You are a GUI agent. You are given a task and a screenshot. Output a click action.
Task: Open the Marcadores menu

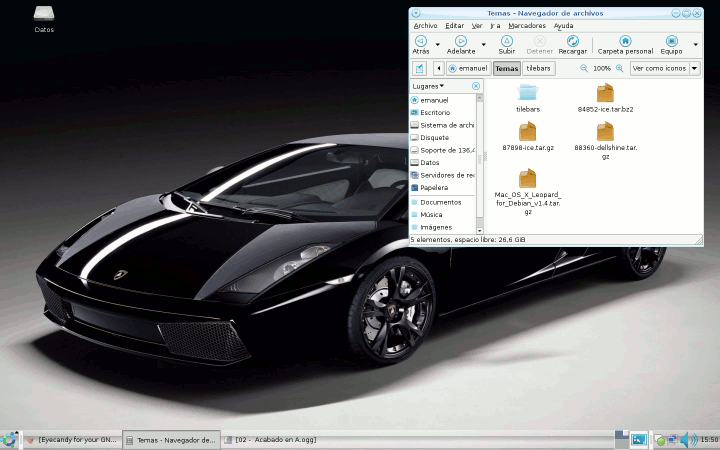[527, 25]
